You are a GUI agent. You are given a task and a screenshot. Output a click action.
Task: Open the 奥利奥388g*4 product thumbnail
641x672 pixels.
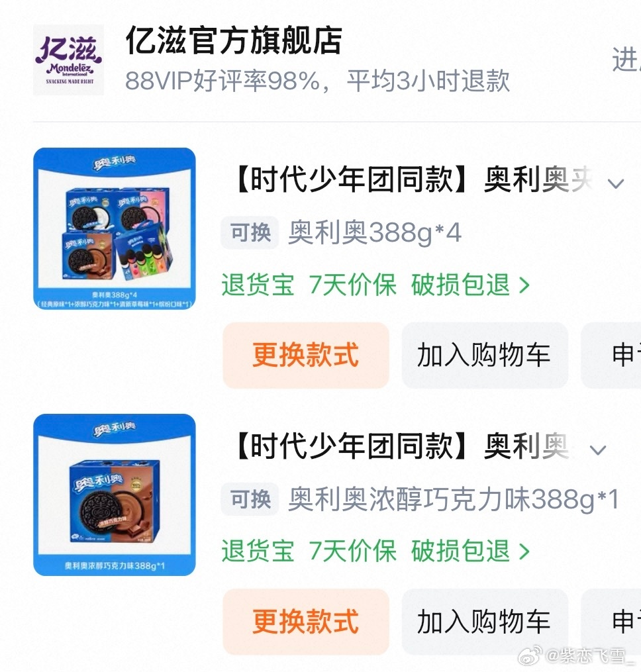coord(115,228)
